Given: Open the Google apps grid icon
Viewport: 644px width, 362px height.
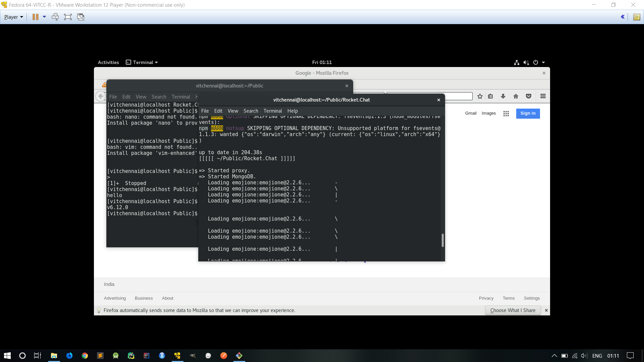Looking at the screenshot, I should (506, 113).
